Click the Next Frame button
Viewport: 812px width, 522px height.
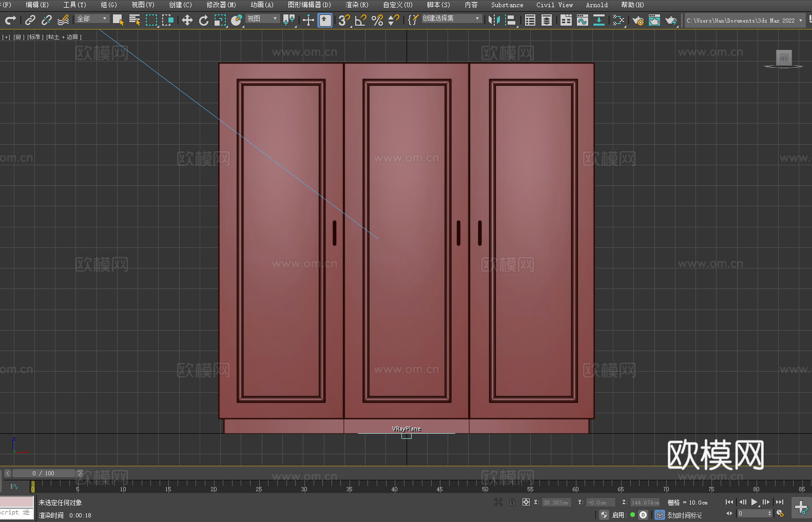(766, 502)
